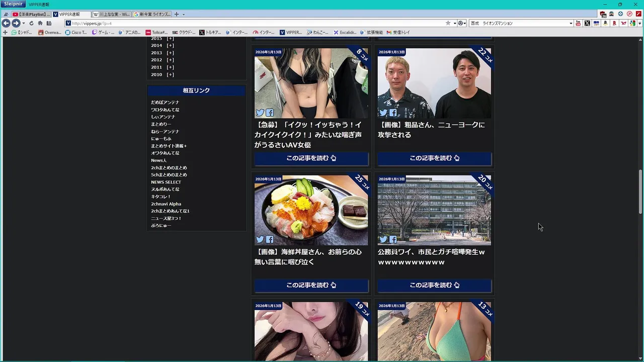The height and width of the screenshot is (362, 644).
Task: Open the search engine selector dropdown
Action: tap(461, 23)
